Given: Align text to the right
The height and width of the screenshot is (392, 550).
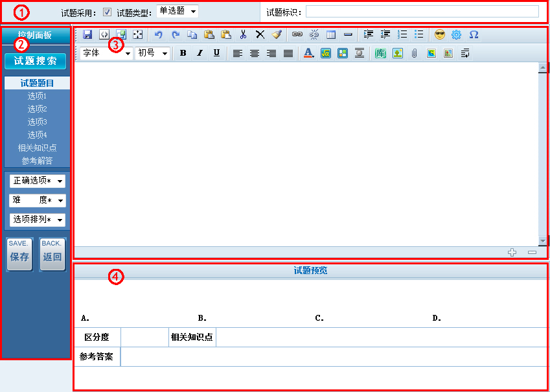Looking at the screenshot, I should [x=271, y=53].
